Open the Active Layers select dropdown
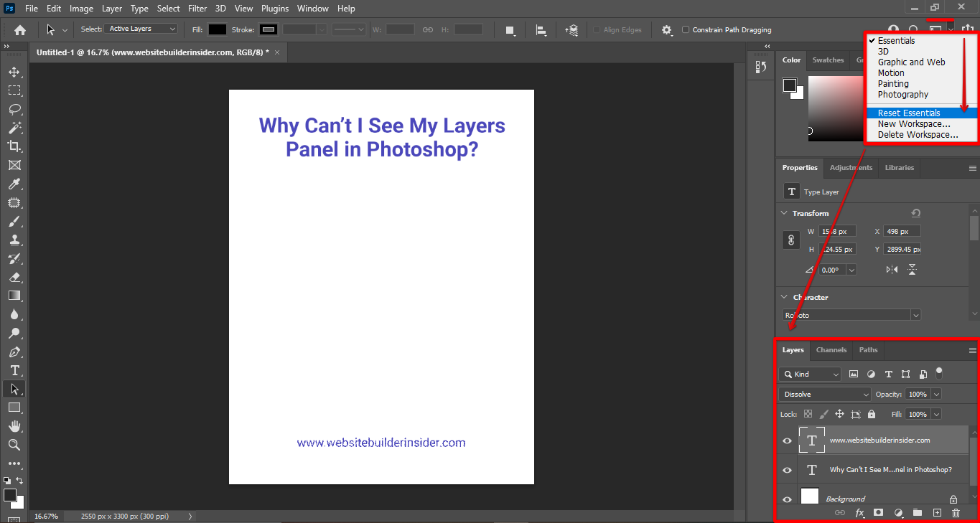The width and height of the screenshot is (980, 523). [141, 29]
